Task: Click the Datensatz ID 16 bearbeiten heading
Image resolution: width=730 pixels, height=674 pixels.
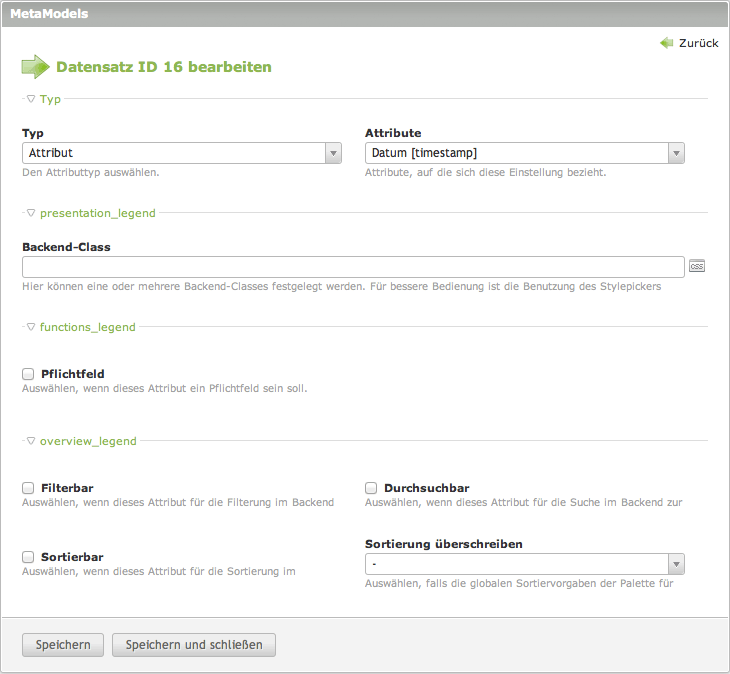Action: [x=164, y=67]
